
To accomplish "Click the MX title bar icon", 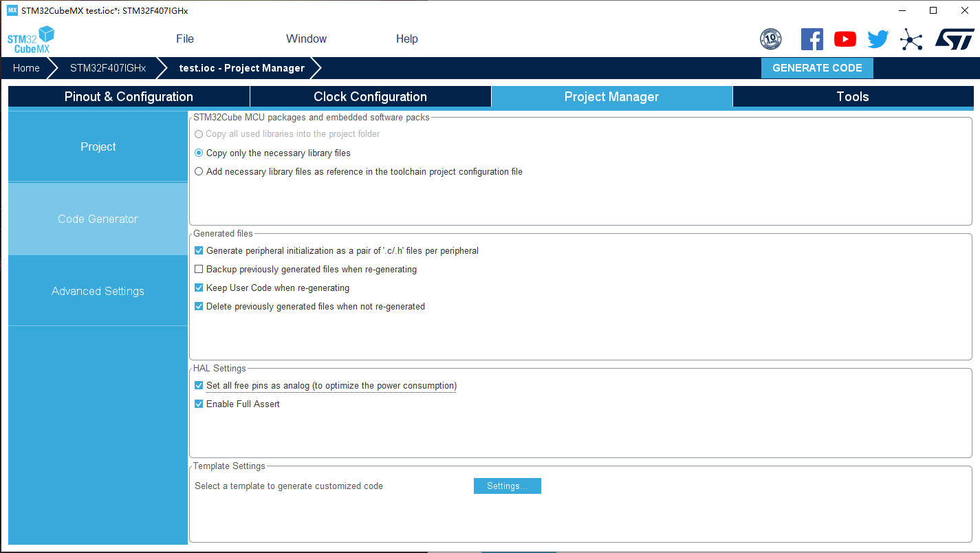I will tap(12, 10).
